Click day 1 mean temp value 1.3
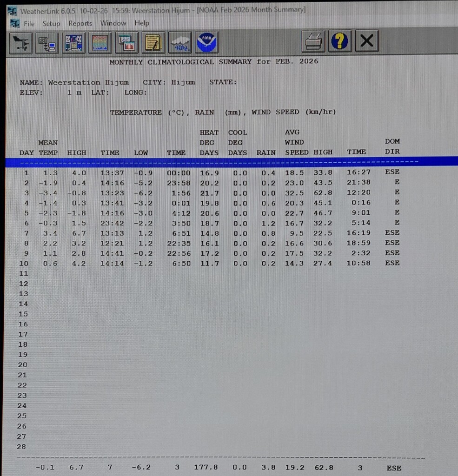 click(x=50, y=173)
